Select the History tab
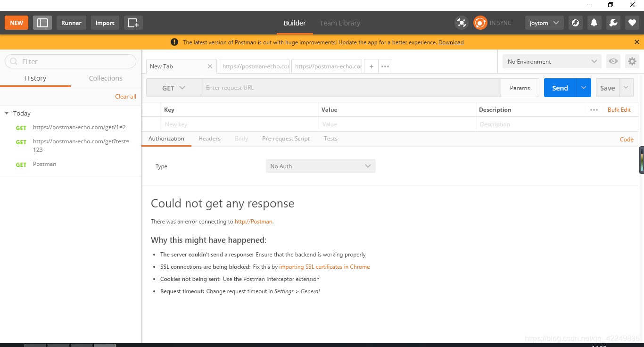The height and width of the screenshot is (347, 644). [x=35, y=78]
